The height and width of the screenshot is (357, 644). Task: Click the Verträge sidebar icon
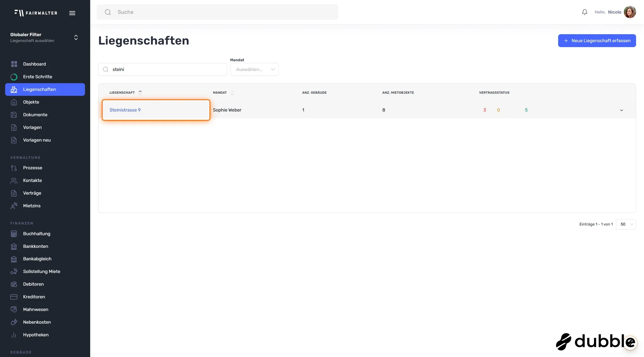(x=14, y=193)
